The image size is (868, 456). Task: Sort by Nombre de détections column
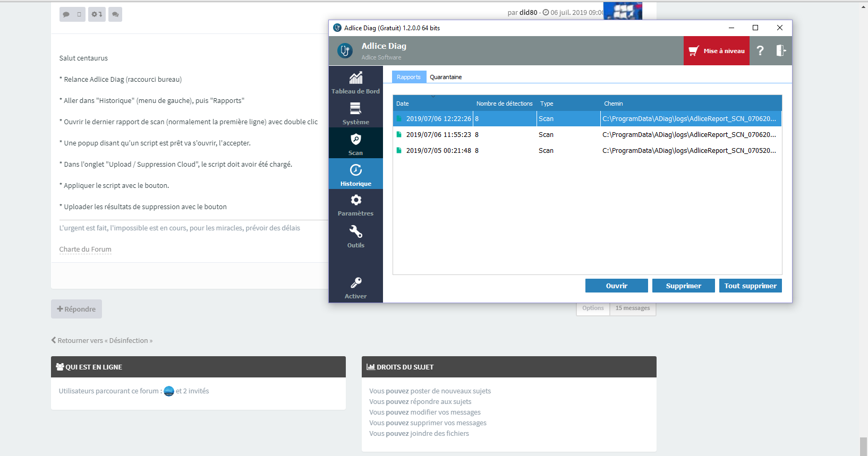504,104
